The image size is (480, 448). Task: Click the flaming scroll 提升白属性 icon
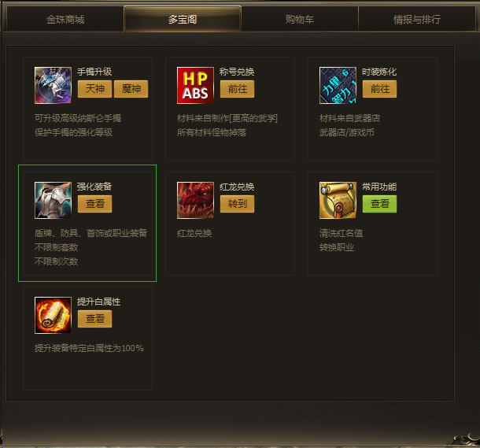(53, 315)
